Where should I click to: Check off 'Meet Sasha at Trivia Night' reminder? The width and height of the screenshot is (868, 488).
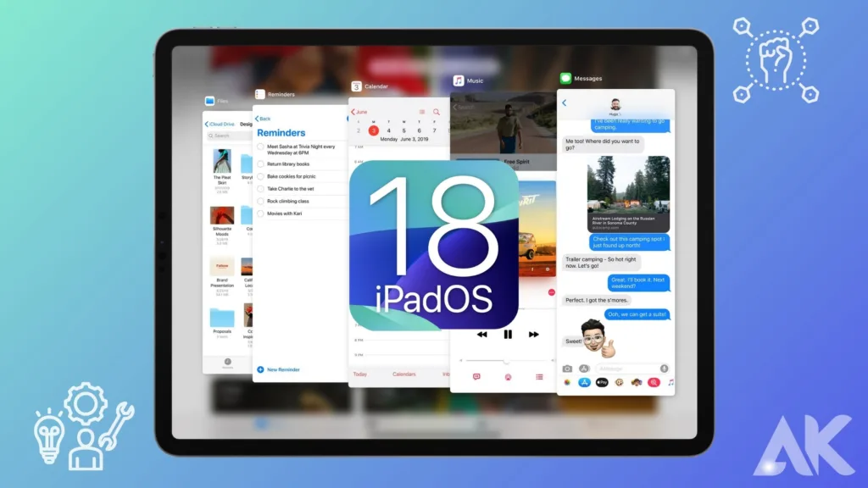coord(261,147)
